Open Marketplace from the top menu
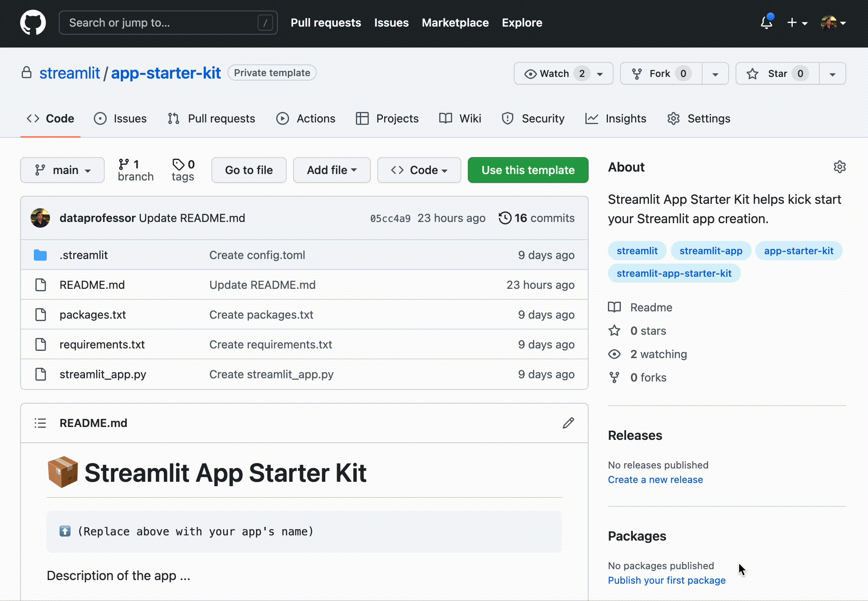This screenshot has height=601, width=868. point(455,23)
